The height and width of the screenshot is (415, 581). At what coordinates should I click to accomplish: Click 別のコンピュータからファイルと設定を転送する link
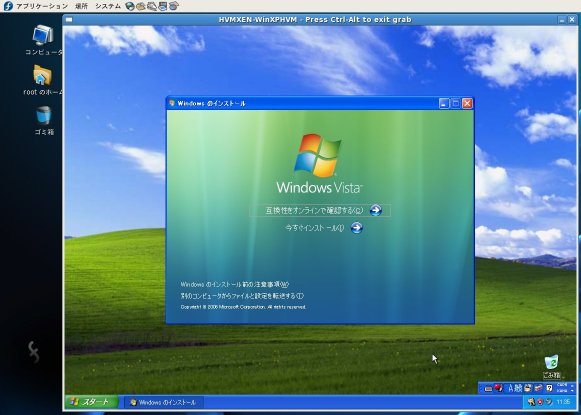point(242,296)
